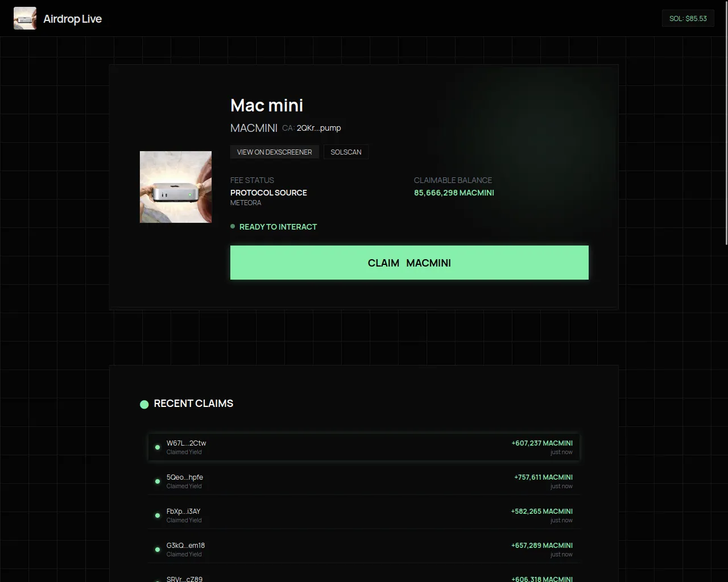Select wallet FbXp...i3AY
Screen dimensions: 728x582
click(184, 512)
